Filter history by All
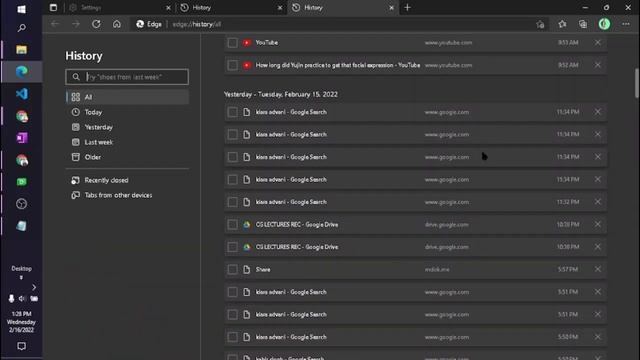 [x=127, y=97]
